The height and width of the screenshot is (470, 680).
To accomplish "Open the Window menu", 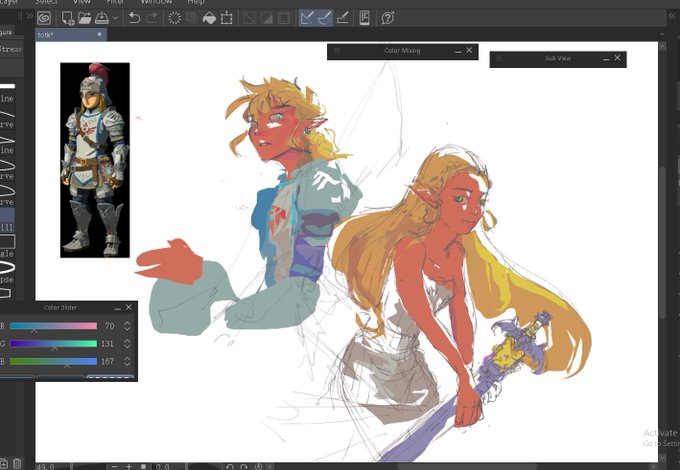I will tap(156, 2).
